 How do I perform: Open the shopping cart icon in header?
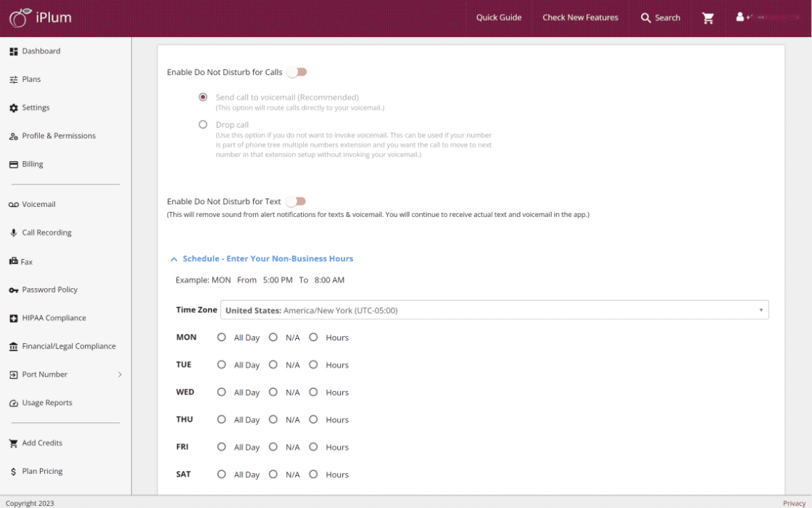point(708,18)
